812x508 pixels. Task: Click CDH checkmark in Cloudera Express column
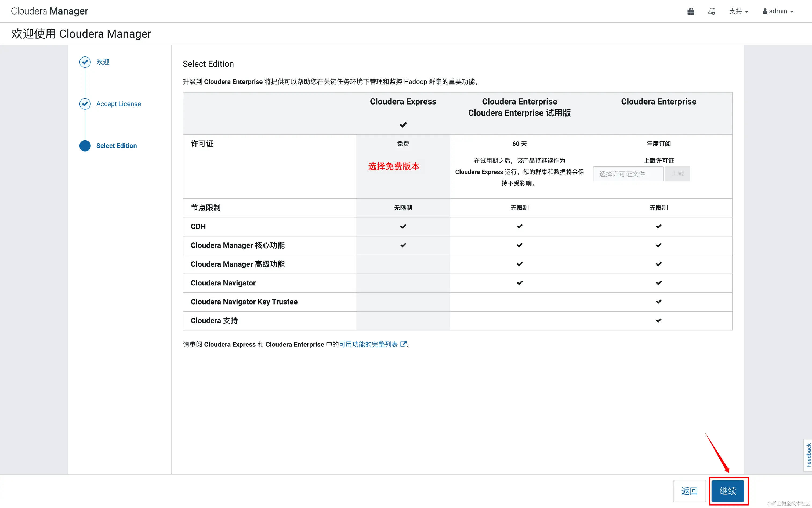click(403, 226)
